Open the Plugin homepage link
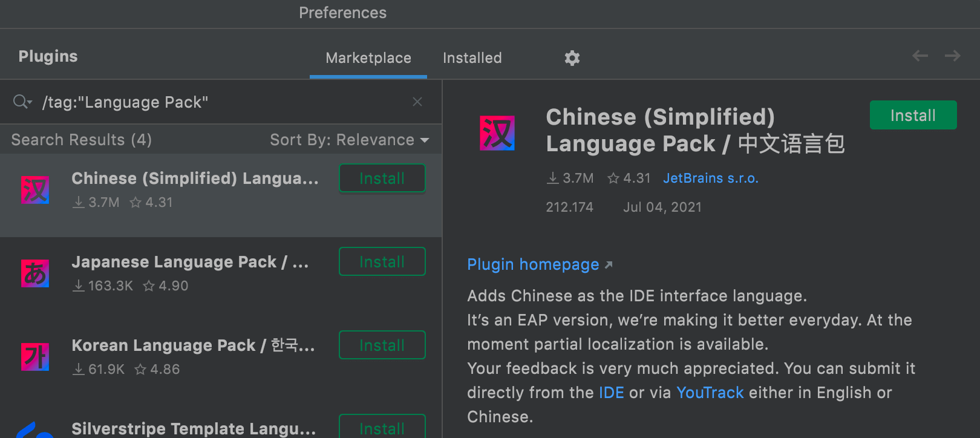The height and width of the screenshot is (438, 980). [540, 264]
